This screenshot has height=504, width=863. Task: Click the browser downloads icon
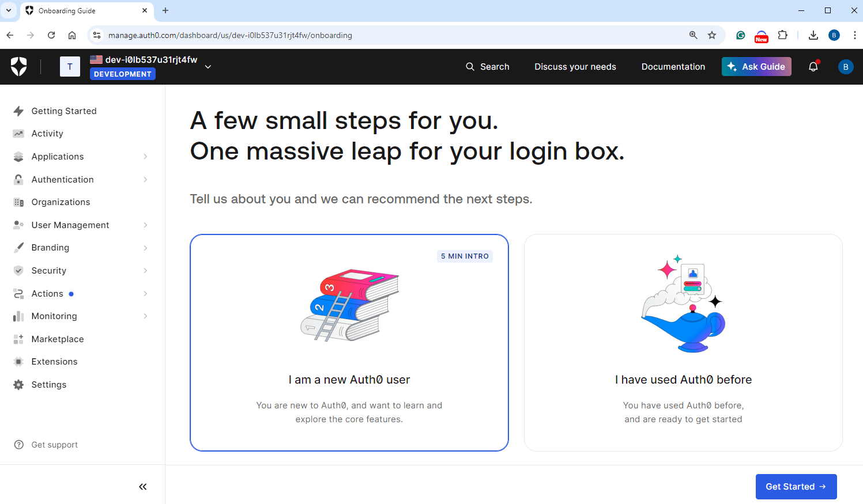tap(813, 35)
